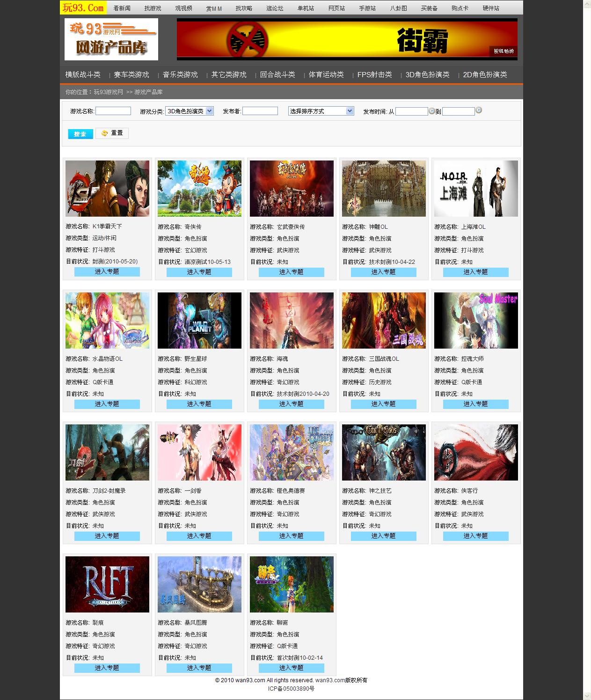Viewport: 591px width, 700px height.
Task: Open the 一剑香 game thumbnail
Action: [200, 452]
